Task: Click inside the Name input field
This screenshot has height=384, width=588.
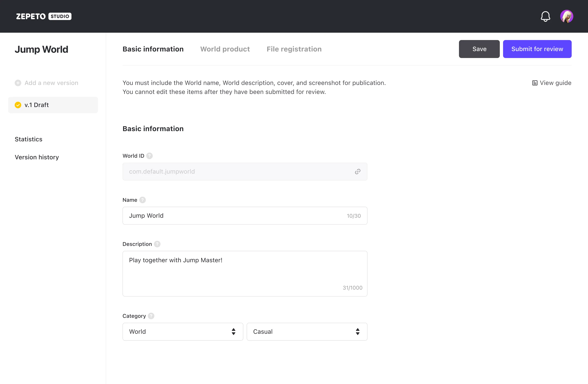Action: pyautogui.click(x=245, y=215)
